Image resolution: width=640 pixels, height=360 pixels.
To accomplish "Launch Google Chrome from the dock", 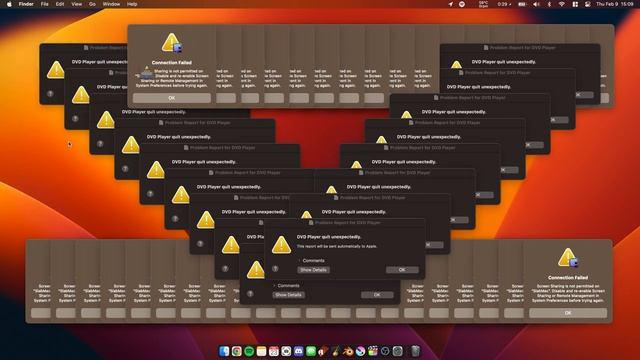I will point(236,351).
